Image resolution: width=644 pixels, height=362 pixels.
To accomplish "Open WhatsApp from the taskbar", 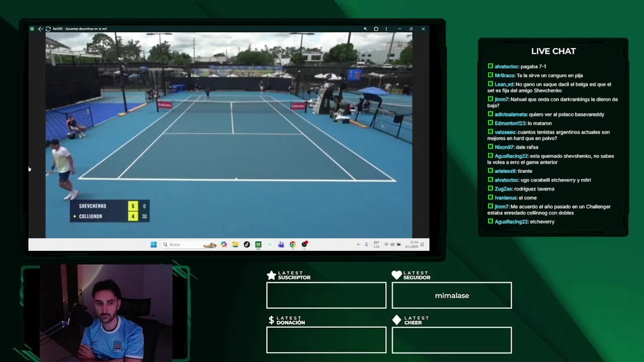I will 270,244.
